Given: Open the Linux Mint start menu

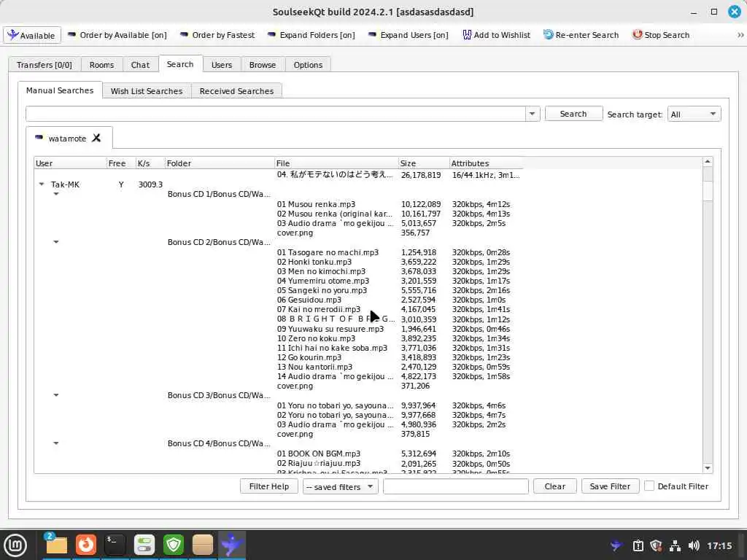Looking at the screenshot, I should click(x=15, y=545).
